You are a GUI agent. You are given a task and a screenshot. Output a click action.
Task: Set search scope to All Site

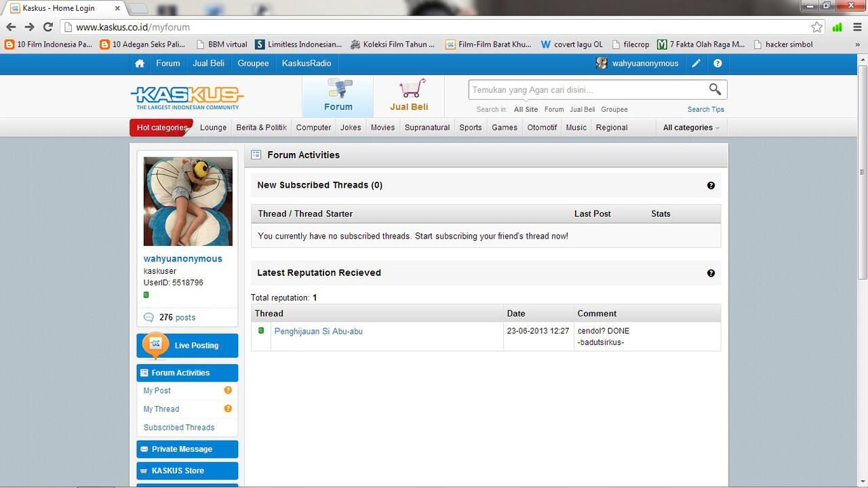pos(526,109)
